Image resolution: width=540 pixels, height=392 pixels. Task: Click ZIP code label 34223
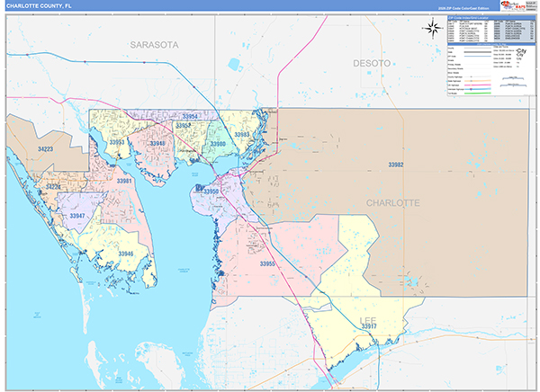pos(46,149)
